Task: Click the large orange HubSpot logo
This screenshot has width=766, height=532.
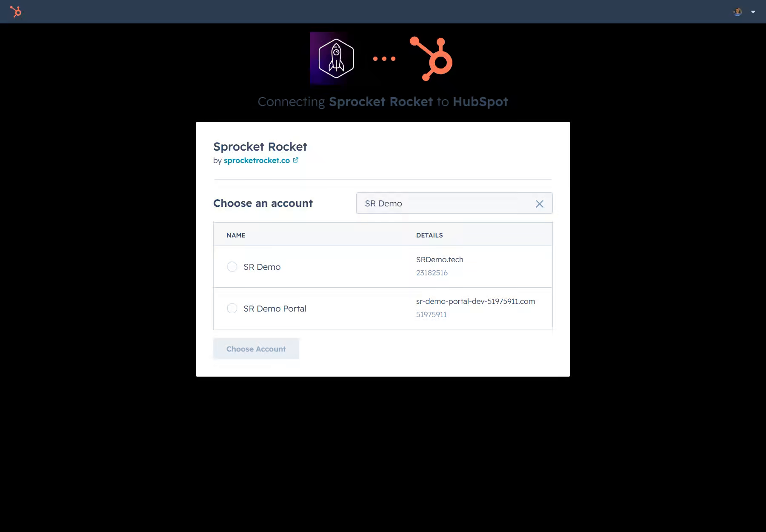Action: coord(431,59)
